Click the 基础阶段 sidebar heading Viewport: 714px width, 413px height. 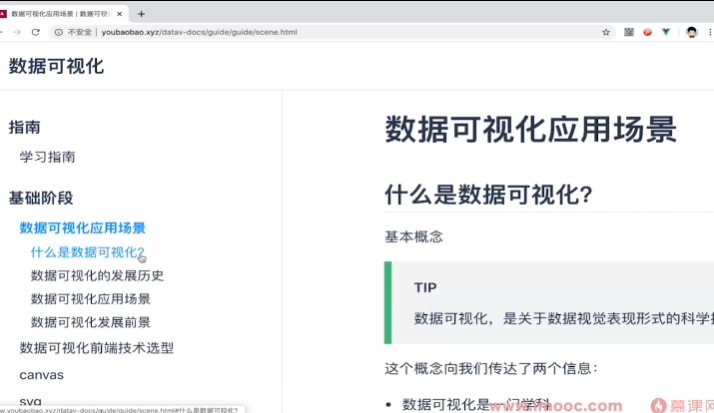[x=41, y=198]
